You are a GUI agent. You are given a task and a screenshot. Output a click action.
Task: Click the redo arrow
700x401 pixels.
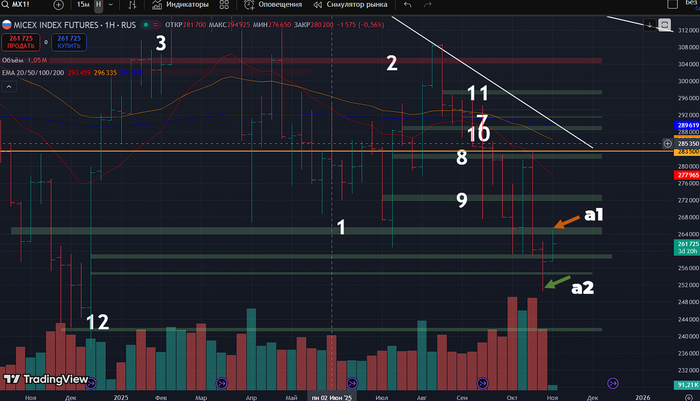coord(428,5)
